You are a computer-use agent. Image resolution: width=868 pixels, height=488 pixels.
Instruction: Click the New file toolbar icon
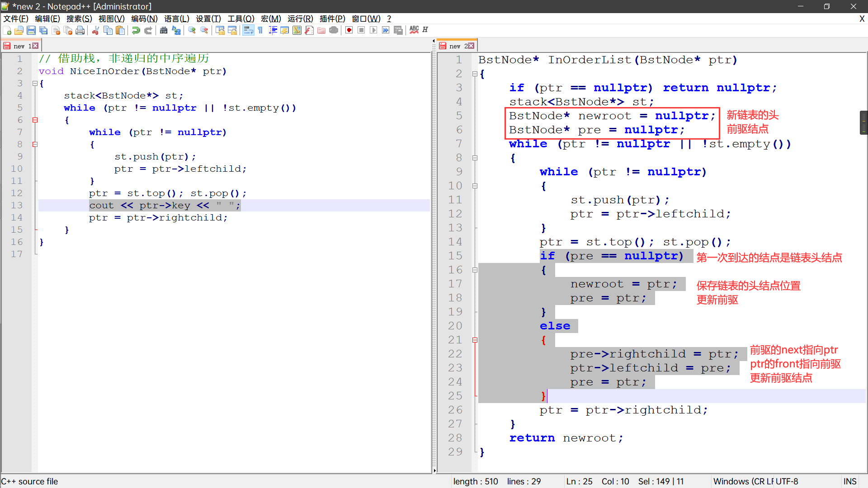coord(7,30)
